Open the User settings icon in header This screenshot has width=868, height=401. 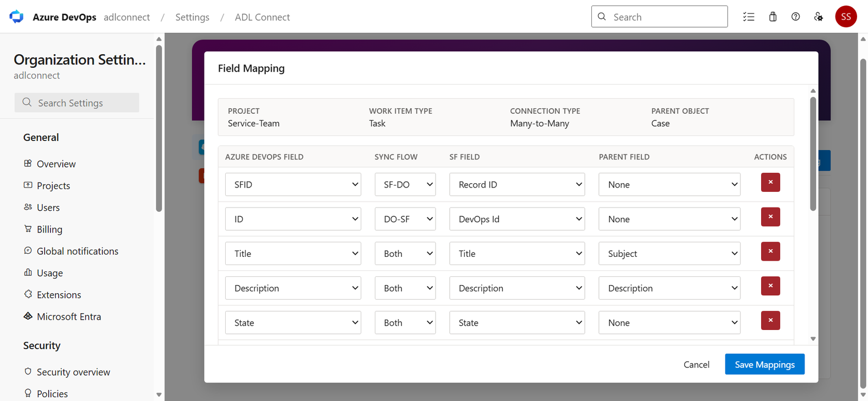[x=819, y=17]
